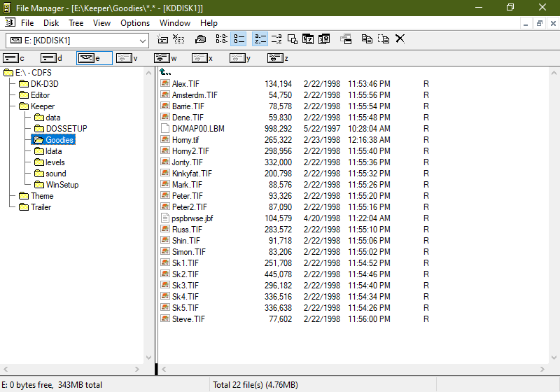The image size is (560, 392).
Task: Select network drive x button
Action: [202, 58]
